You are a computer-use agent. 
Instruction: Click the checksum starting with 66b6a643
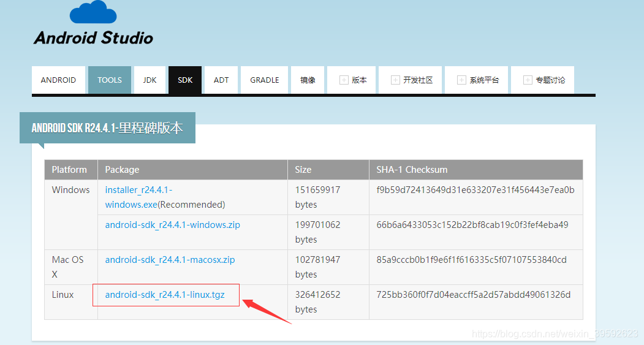point(472,225)
